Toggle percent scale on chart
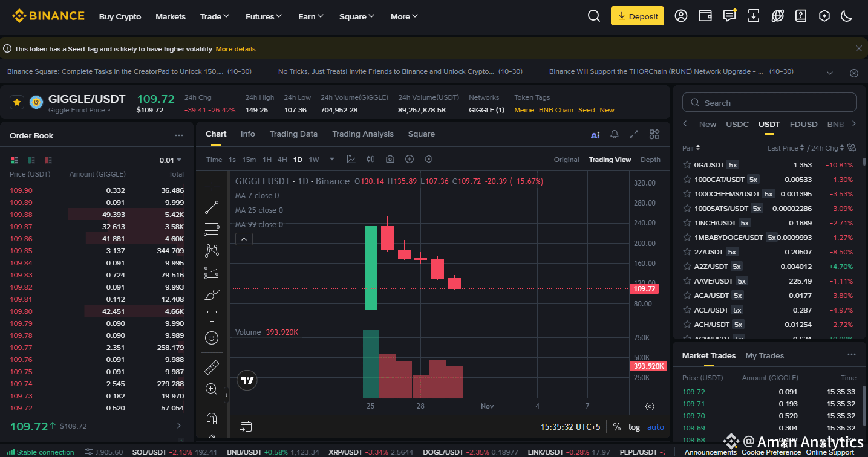Screen dimensions: 868x457 pyautogui.click(x=617, y=427)
